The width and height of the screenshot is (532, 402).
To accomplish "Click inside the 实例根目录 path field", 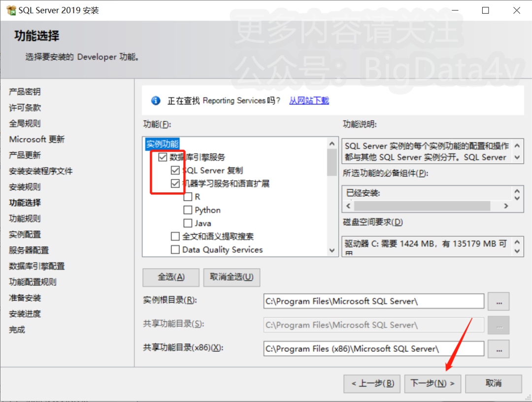I will pyautogui.click(x=373, y=301).
